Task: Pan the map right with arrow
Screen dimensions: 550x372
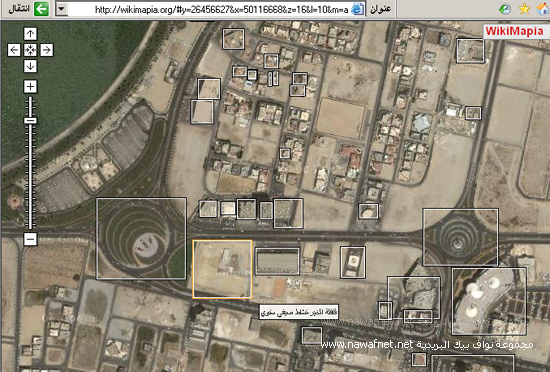Action: (x=47, y=50)
